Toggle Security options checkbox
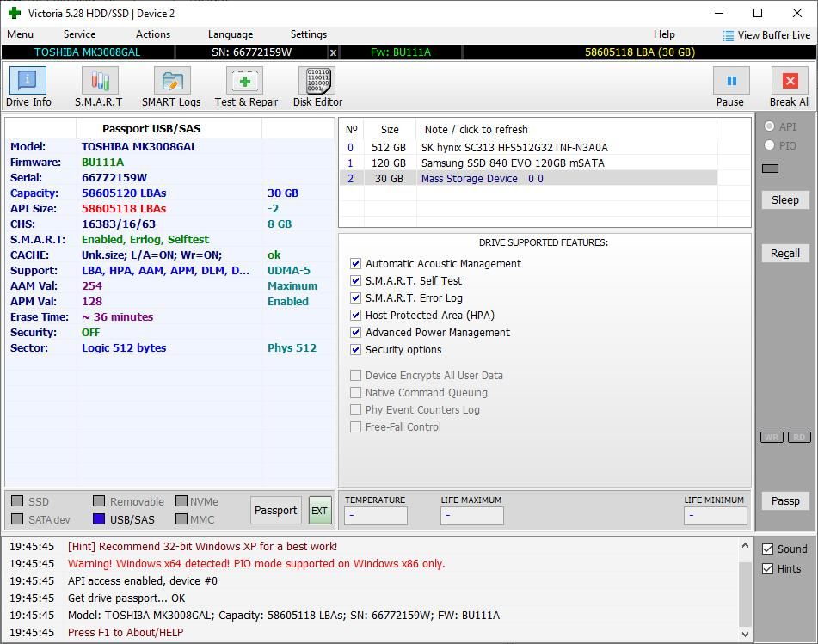818x644 pixels. point(355,349)
